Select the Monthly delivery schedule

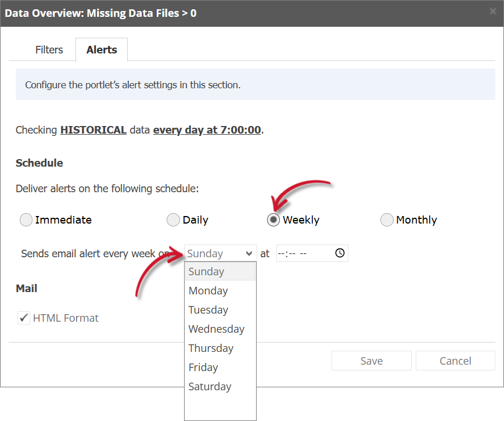387,220
